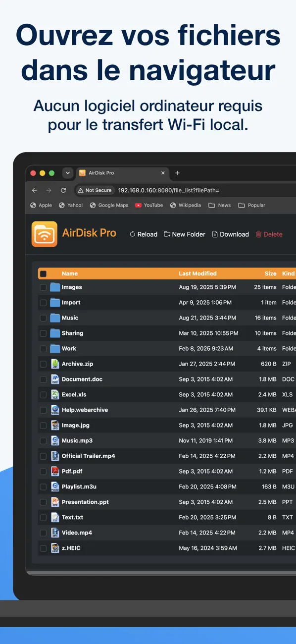This screenshot has width=296, height=644.
Task: Click the browser forward arrow
Action: tap(49, 190)
